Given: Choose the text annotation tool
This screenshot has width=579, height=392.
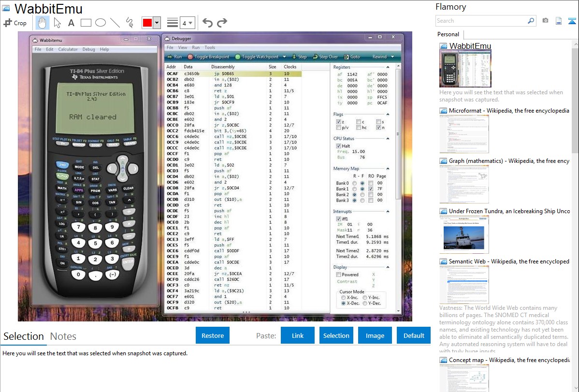Looking at the screenshot, I should pyautogui.click(x=71, y=23).
